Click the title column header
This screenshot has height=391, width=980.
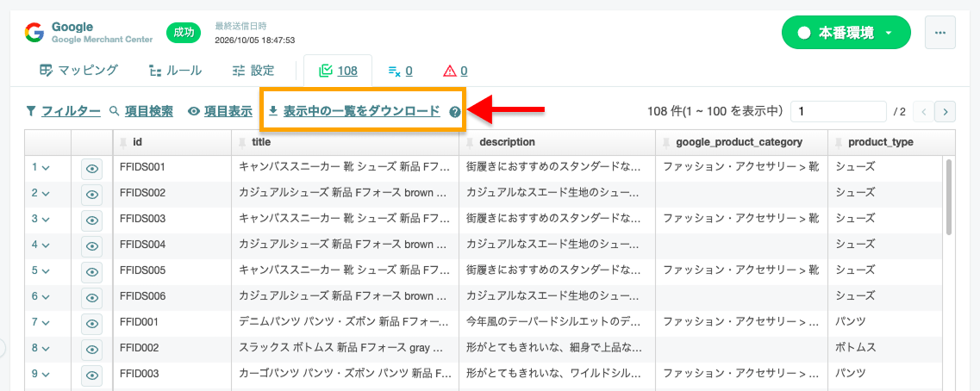(345, 142)
